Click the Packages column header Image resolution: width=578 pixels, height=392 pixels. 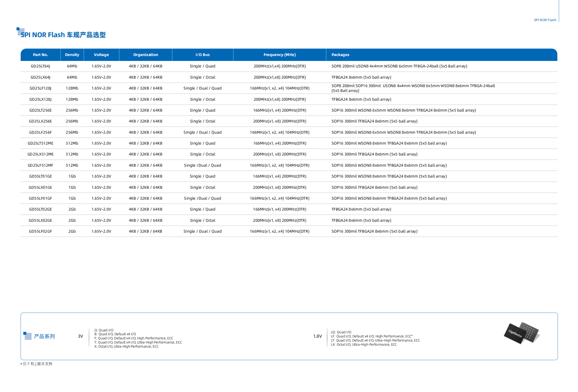tap(340, 55)
